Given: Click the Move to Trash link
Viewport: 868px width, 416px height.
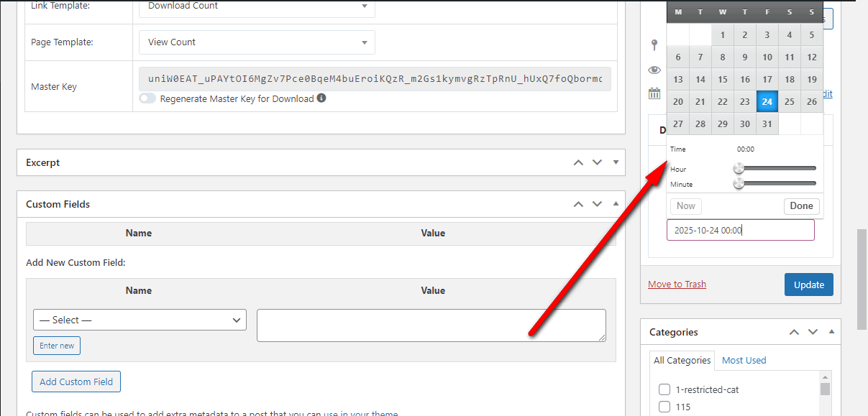Looking at the screenshot, I should click(677, 284).
